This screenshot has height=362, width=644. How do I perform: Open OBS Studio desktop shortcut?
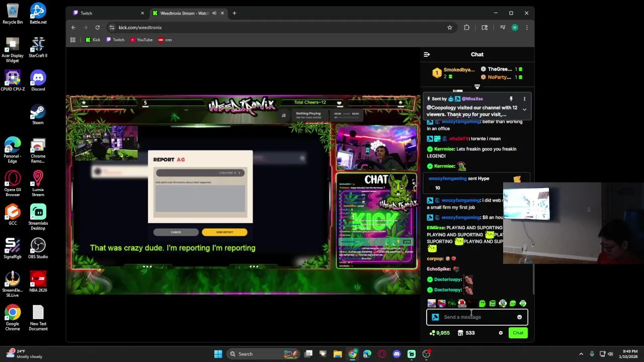pyautogui.click(x=38, y=248)
